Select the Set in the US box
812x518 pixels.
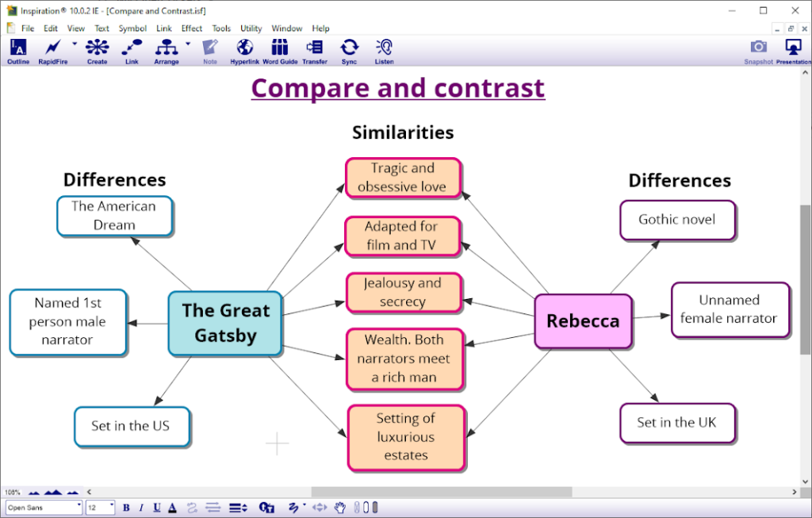[132, 426]
